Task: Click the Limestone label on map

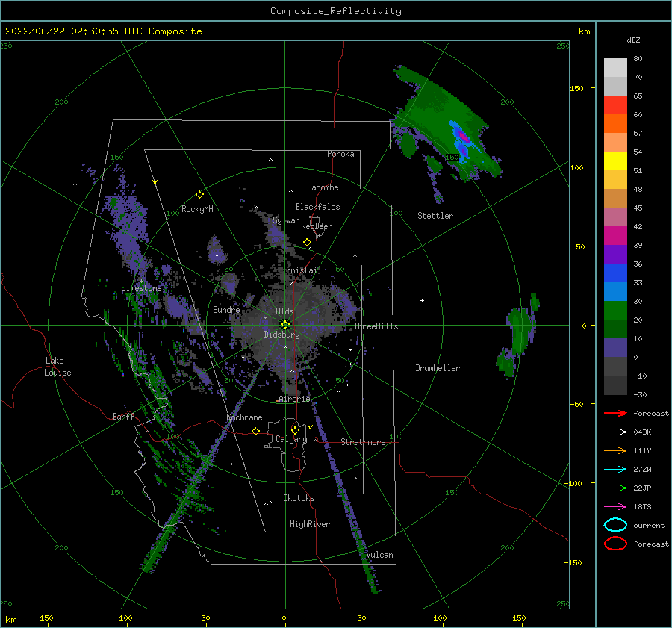Action: coord(141,288)
